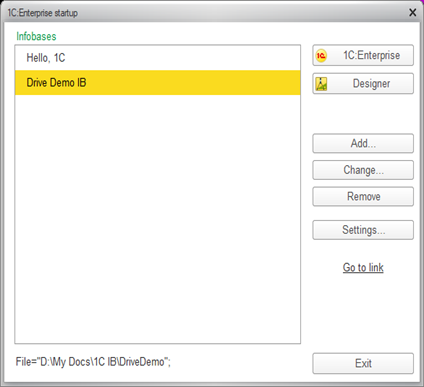Click the red-yellow 1C logo icon
Viewport: 424px width, 387px height.
point(321,56)
